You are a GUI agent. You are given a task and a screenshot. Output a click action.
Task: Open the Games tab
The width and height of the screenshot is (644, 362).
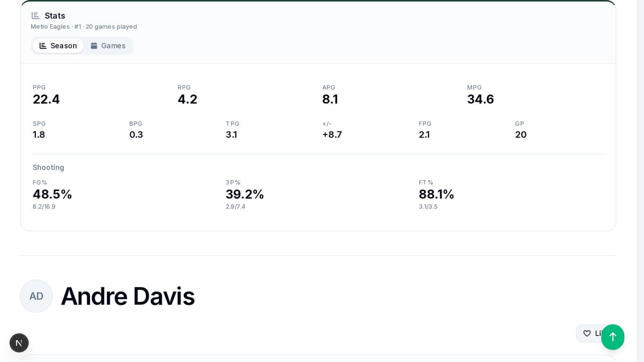[x=108, y=46]
